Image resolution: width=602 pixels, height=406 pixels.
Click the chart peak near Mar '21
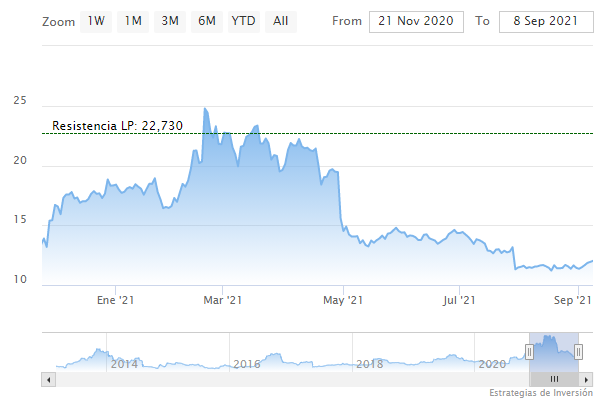tap(205, 108)
